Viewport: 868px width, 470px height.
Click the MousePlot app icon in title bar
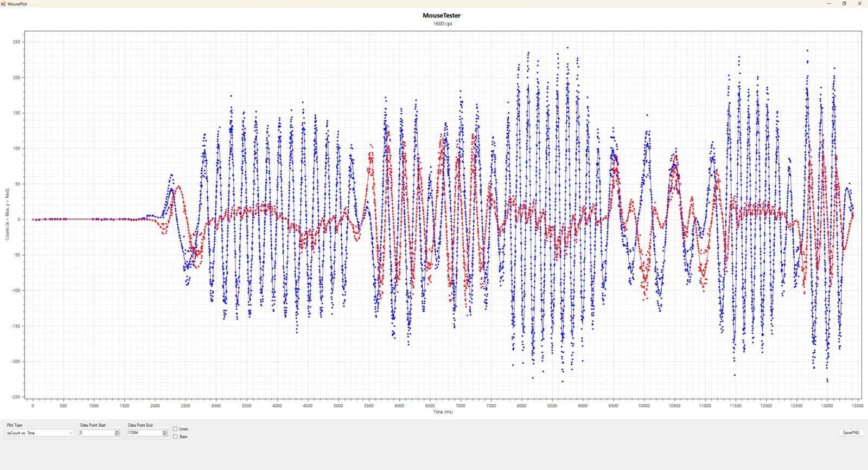click(3, 4)
